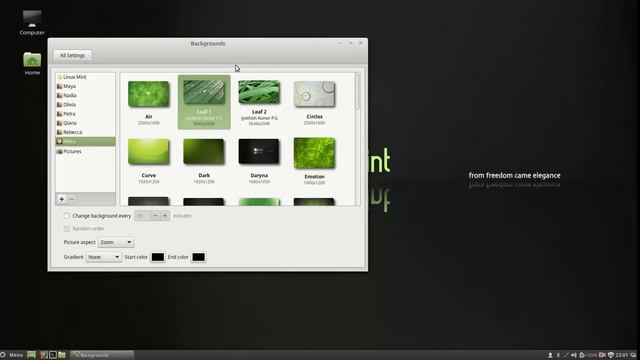
Task: Open the user applet in the system tray
Action: pos(550,355)
